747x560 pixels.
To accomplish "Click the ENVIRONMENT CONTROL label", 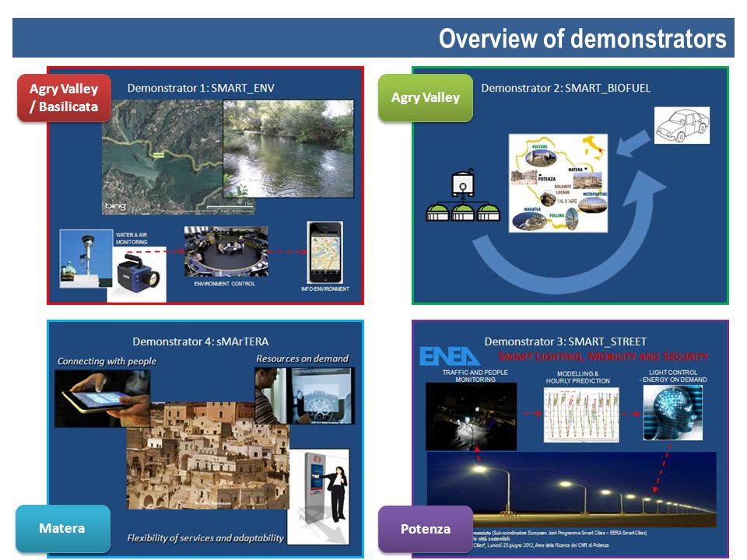I will [224, 284].
